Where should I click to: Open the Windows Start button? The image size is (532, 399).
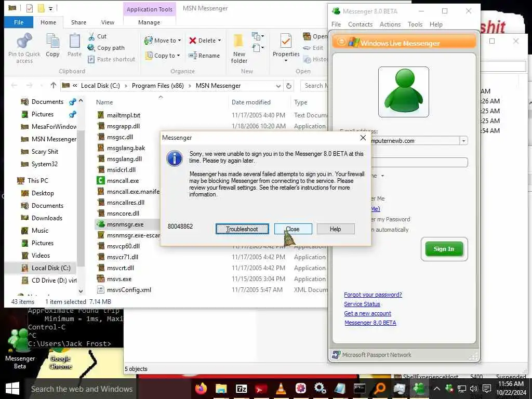12,389
